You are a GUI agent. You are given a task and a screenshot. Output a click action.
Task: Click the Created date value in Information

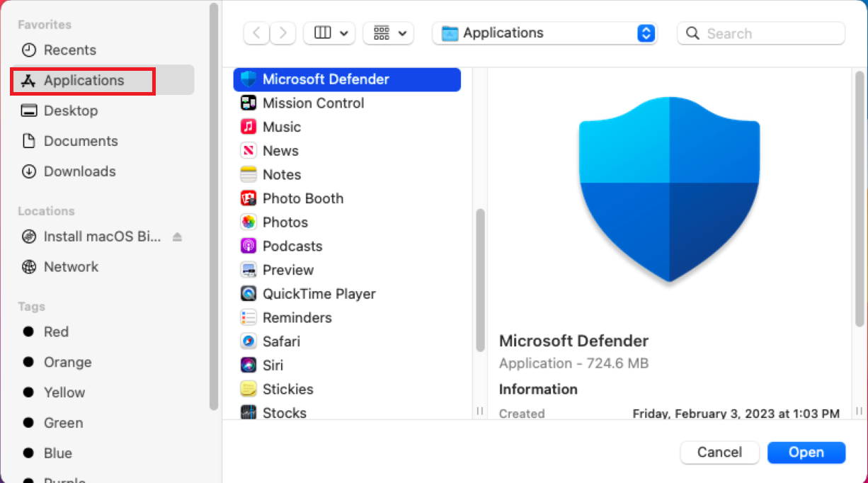click(736, 413)
